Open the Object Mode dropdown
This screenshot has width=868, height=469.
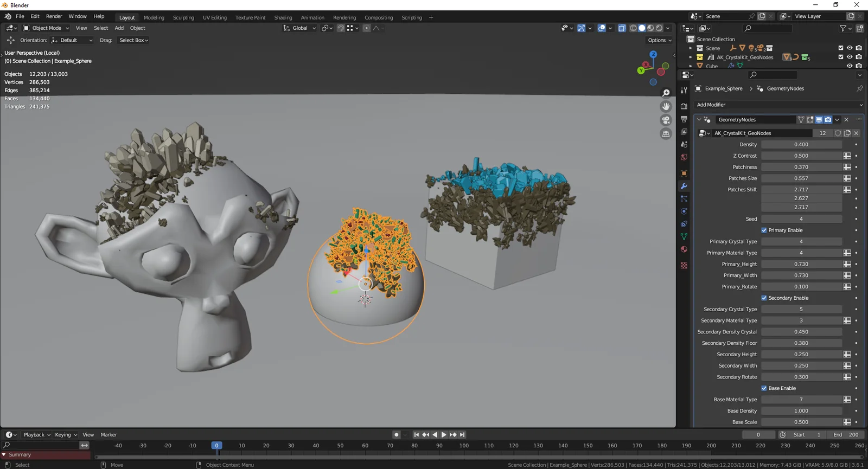[46, 28]
